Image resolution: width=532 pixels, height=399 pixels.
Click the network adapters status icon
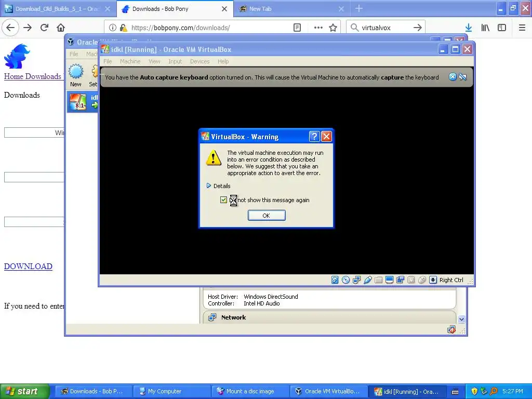pyautogui.click(x=356, y=280)
